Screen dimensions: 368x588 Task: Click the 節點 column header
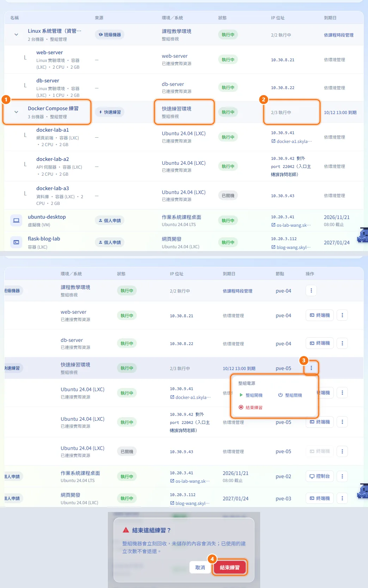click(280, 274)
